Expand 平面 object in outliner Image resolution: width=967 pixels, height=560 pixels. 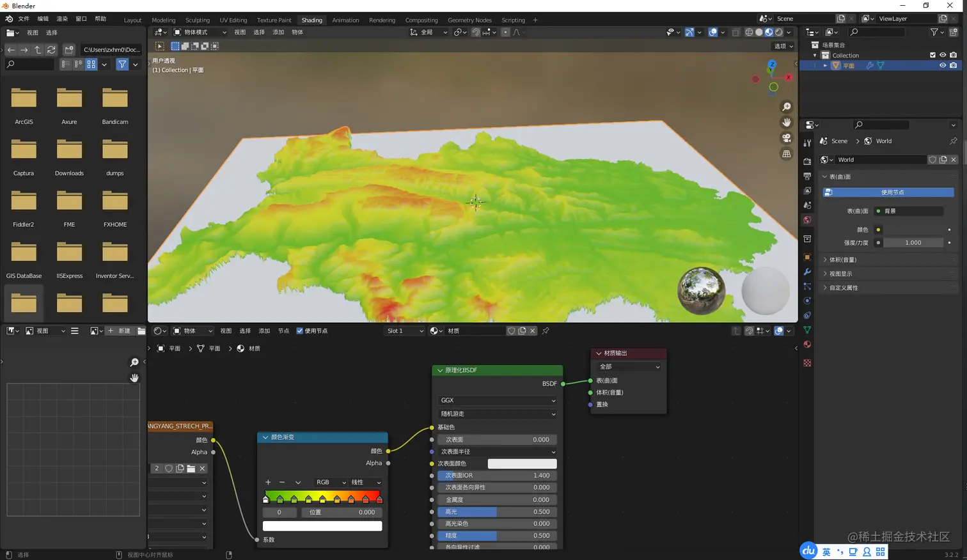tap(826, 65)
